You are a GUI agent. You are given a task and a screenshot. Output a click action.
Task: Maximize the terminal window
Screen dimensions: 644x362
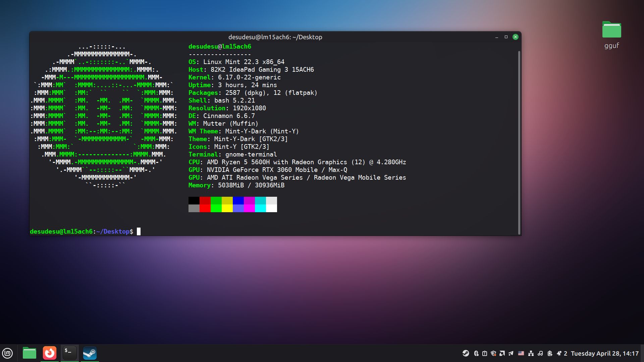pos(506,37)
